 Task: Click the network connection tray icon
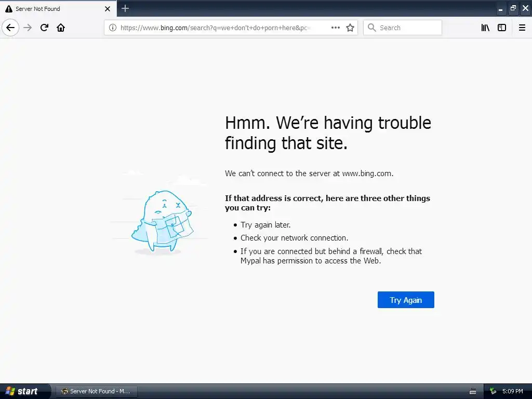coord(493,391)
